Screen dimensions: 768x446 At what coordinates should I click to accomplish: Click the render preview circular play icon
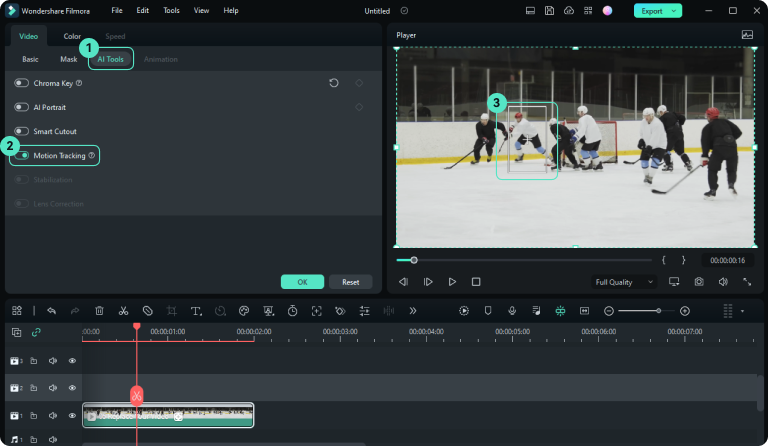pos(464,311)
